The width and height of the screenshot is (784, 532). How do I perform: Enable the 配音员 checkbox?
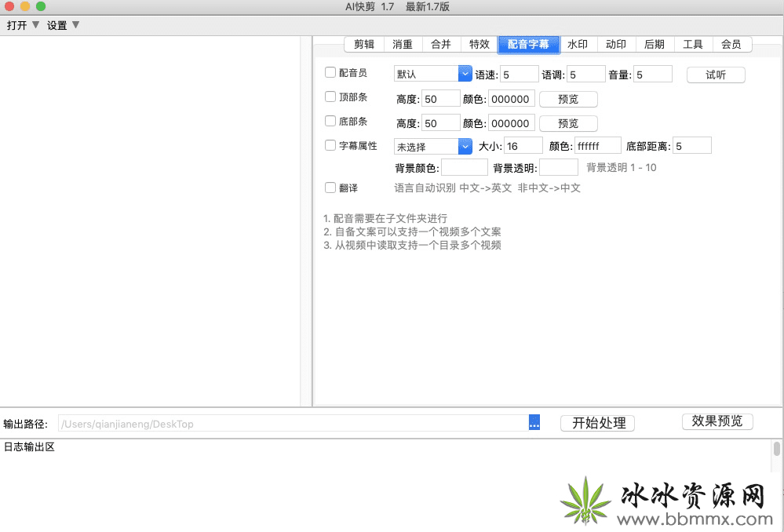[330, 72]
